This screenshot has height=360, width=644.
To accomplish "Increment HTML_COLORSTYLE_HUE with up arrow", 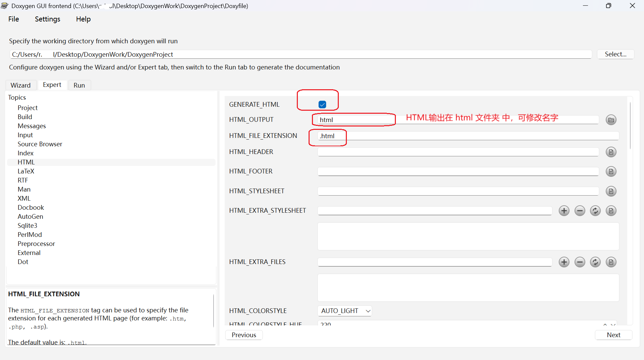I will point(605,324).
